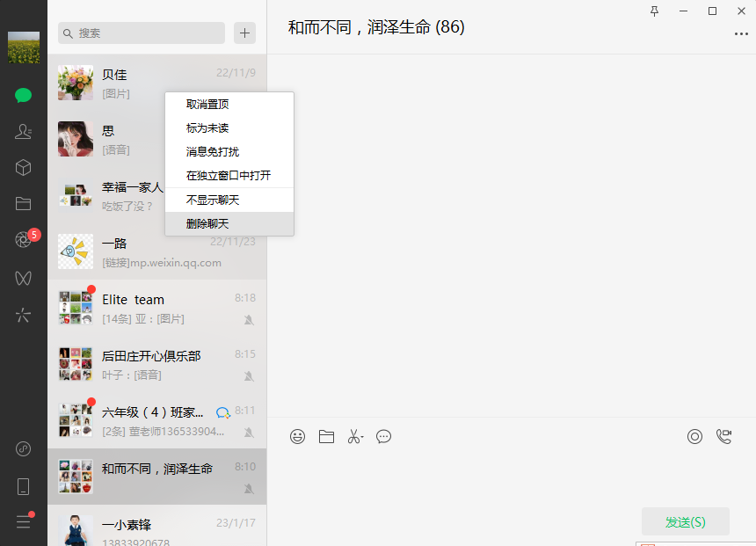
Task: Open the Contacts icon in sidebar
Action: point(23,131)
